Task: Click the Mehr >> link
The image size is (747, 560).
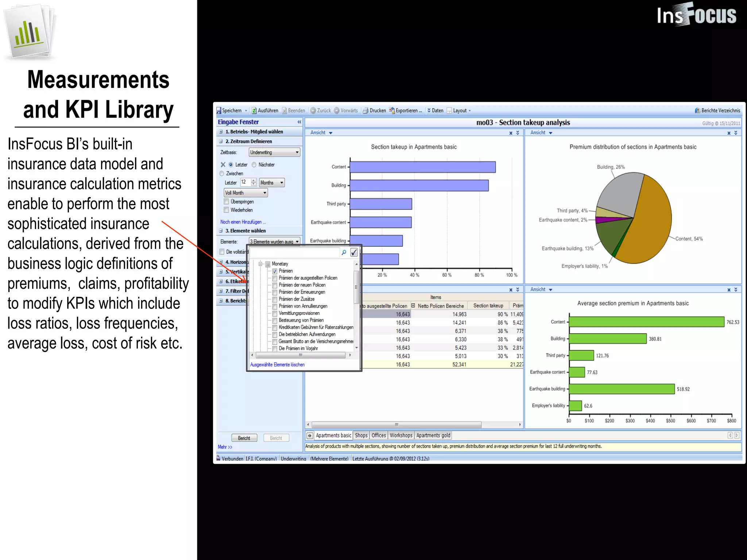Action: pos(225,447)
